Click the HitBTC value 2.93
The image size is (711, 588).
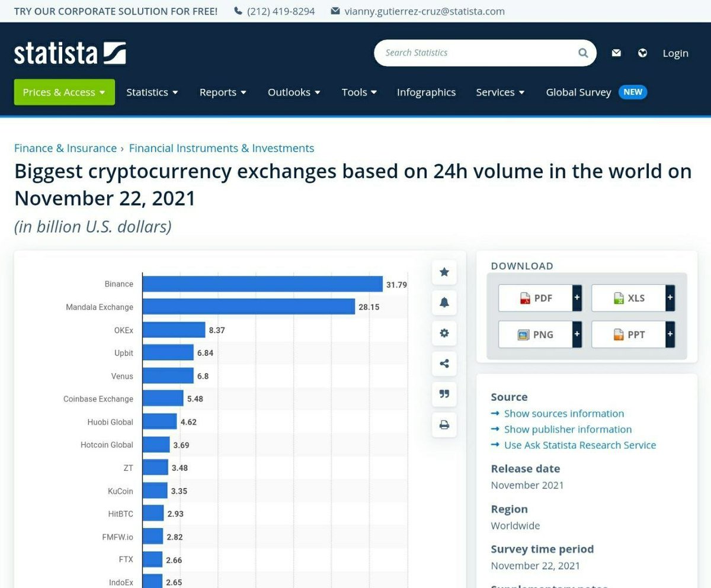pos(175,514)
